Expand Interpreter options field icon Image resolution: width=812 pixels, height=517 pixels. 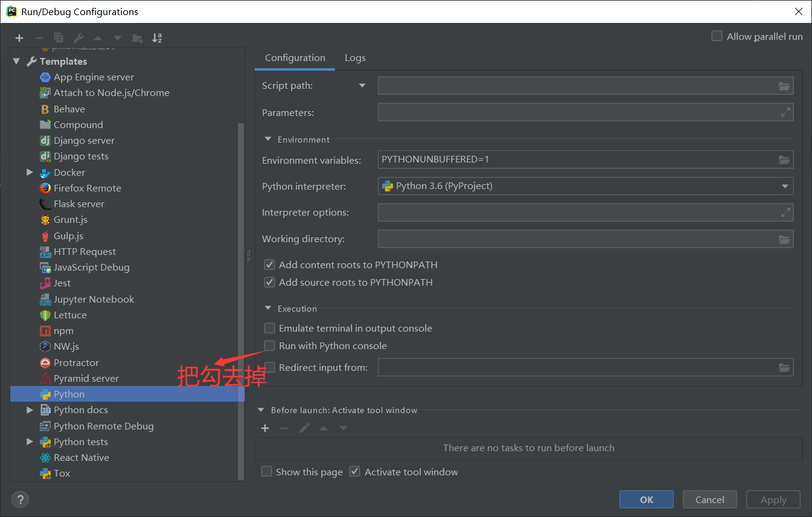pyautogui.click(x=785, y=213)
